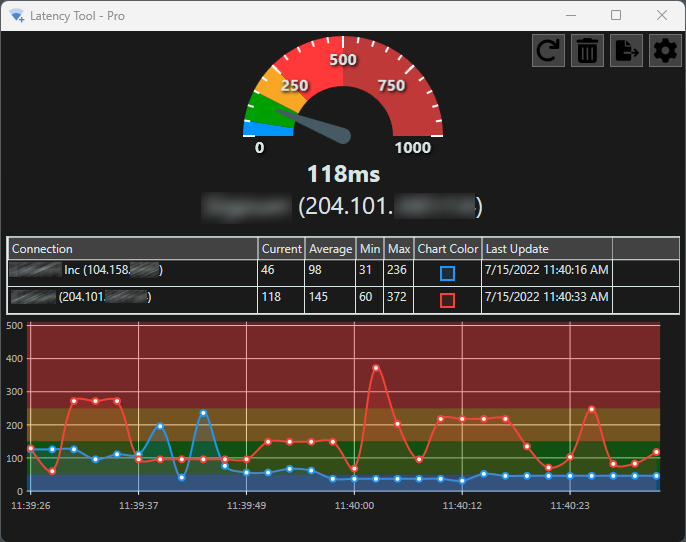Select the blue chart color swatch
686x542 pixels.
pyautogui.click(x=447, y=273)
